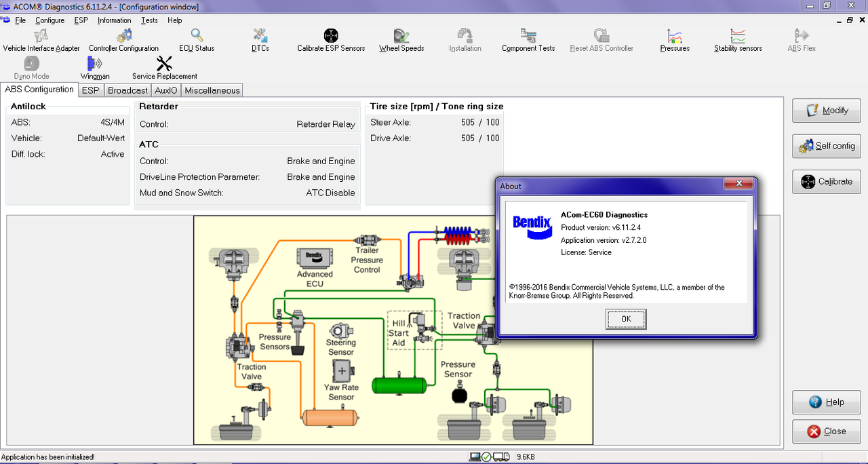The height and width of the screenshot is (464, 868).
Task: Click Trailer Pressure Control diagram label
Action: tap(367, 260)
